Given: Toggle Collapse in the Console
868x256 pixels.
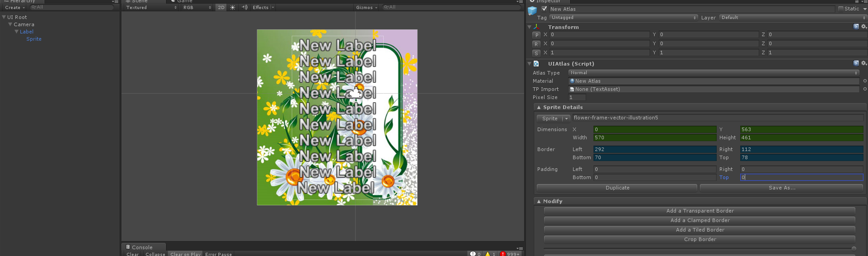Looking at the screenshot, I should [155, 254].
